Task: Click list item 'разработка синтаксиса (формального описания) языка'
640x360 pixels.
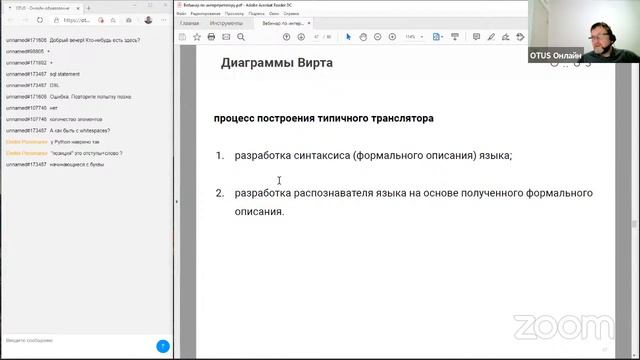Action: pos(373,156)
